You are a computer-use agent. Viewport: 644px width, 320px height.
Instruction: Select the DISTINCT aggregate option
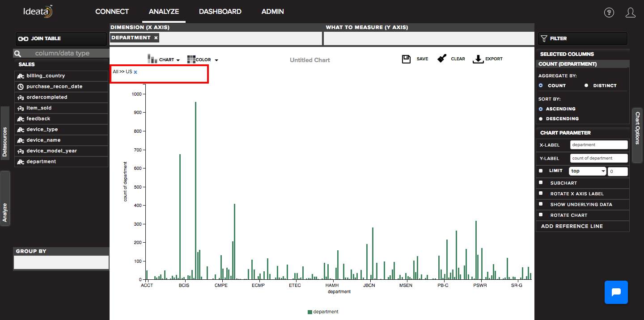tap(586, 85)
